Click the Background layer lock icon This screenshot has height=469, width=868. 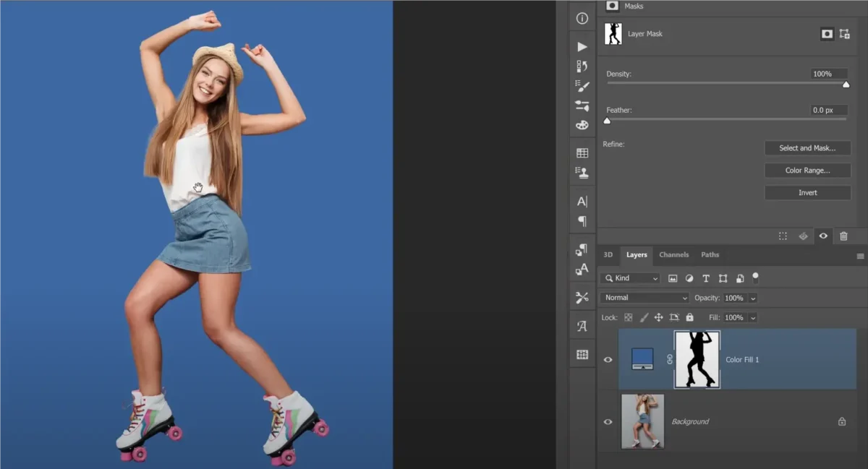point(842,421)
